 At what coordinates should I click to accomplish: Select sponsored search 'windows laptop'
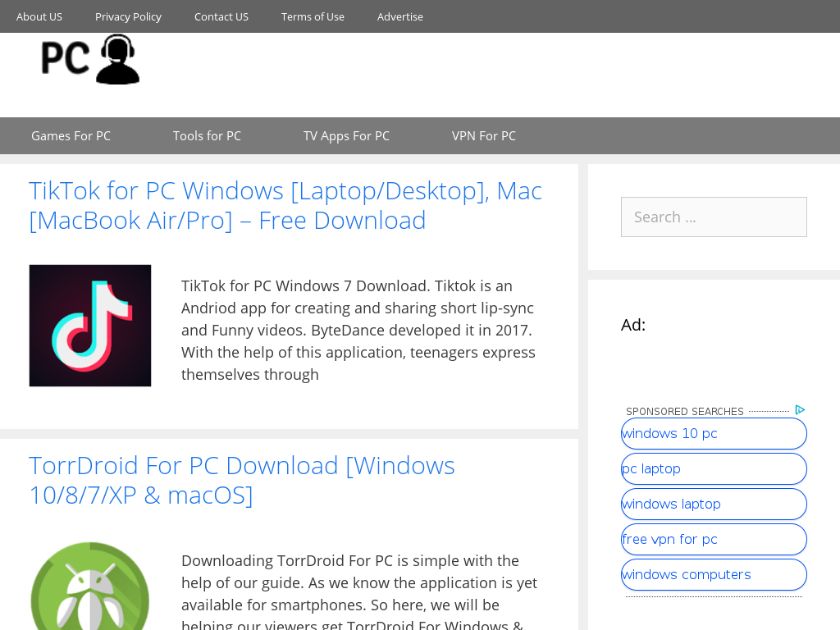point(714,504)
